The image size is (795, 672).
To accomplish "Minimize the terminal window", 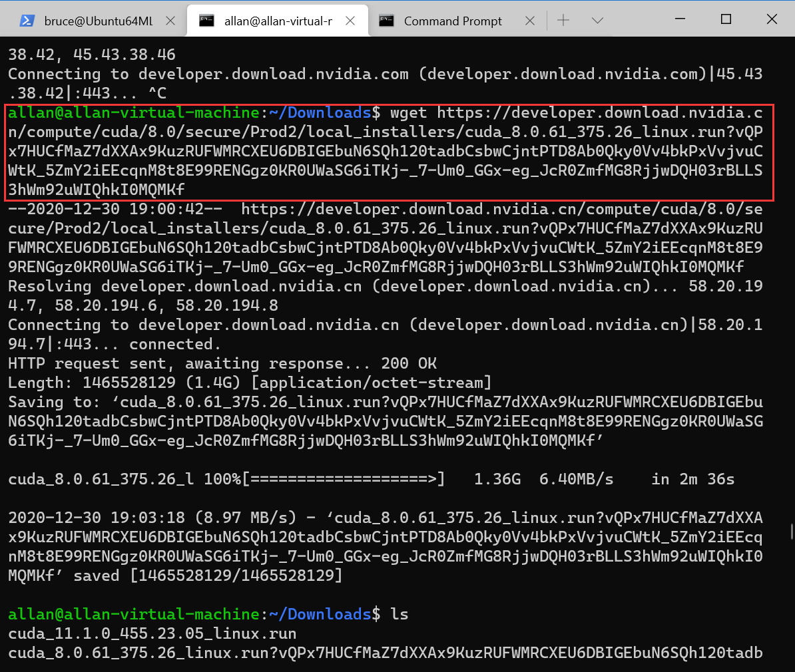I will [x=680, y=19].
